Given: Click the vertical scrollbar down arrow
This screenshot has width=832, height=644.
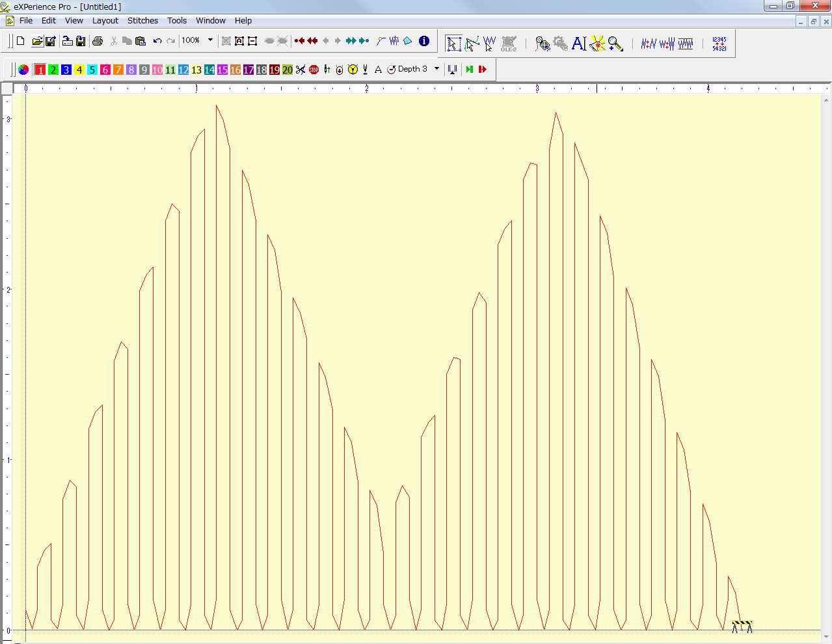Looking at the screenshot, I should [826, 637].
